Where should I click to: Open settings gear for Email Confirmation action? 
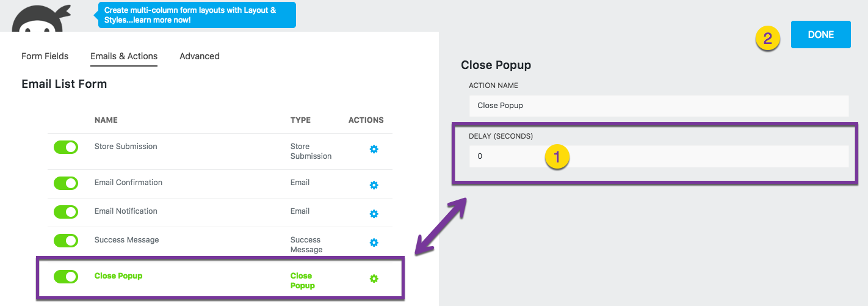pyautogui.click(x=374, y=185)
